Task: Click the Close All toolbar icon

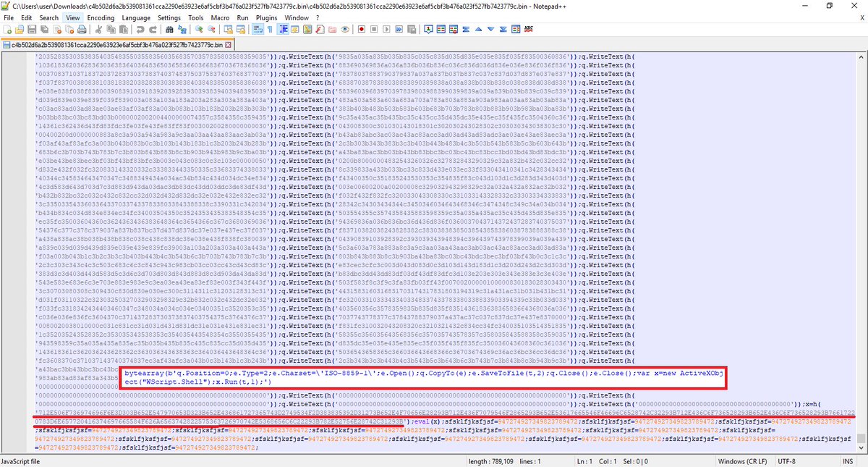Action: click(69, 29)
